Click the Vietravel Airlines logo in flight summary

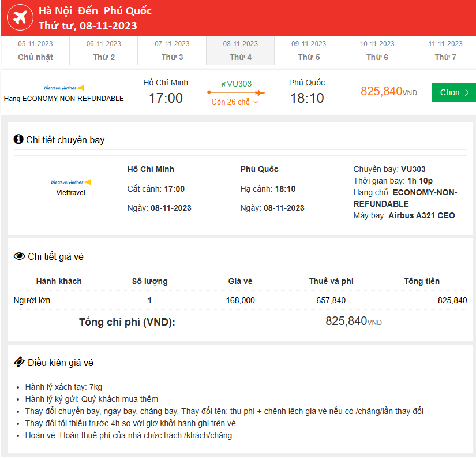(x=64, y=88)
